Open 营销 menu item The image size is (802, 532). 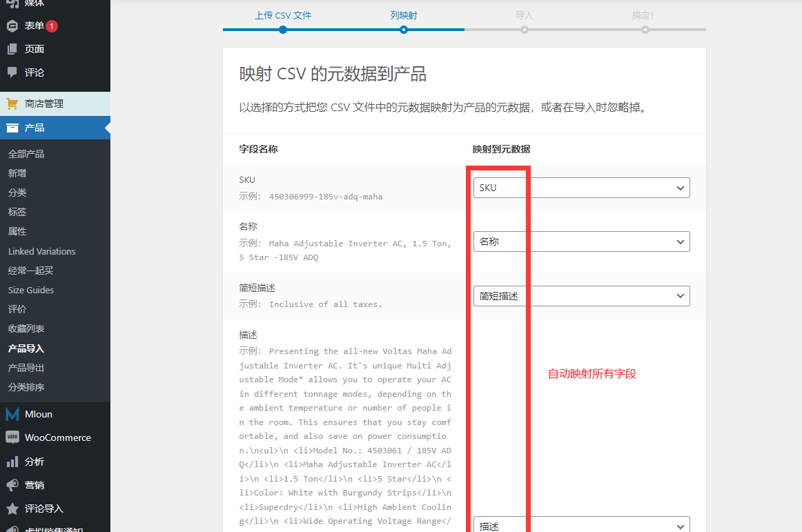coord(55,485)
